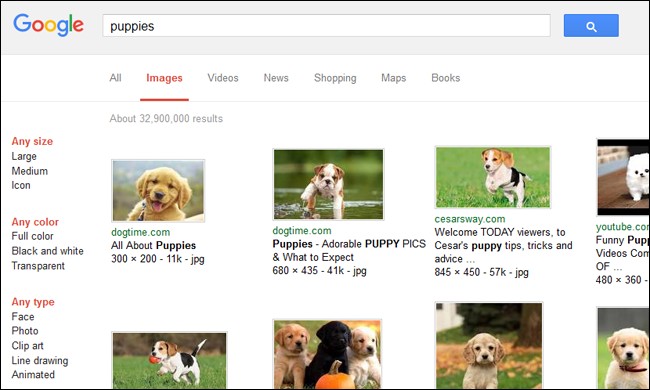Visit dogtime.com under the bulldog image

click(x=302, y=231)
